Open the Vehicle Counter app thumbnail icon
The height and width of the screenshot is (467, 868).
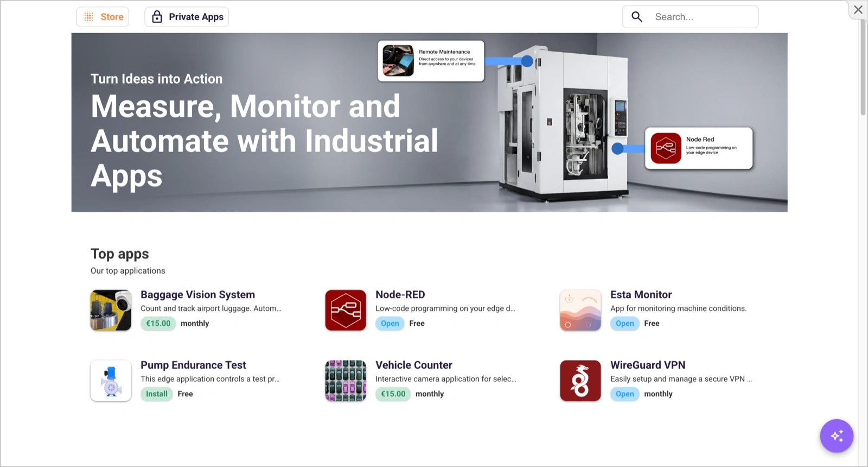[x=346, y=381]
